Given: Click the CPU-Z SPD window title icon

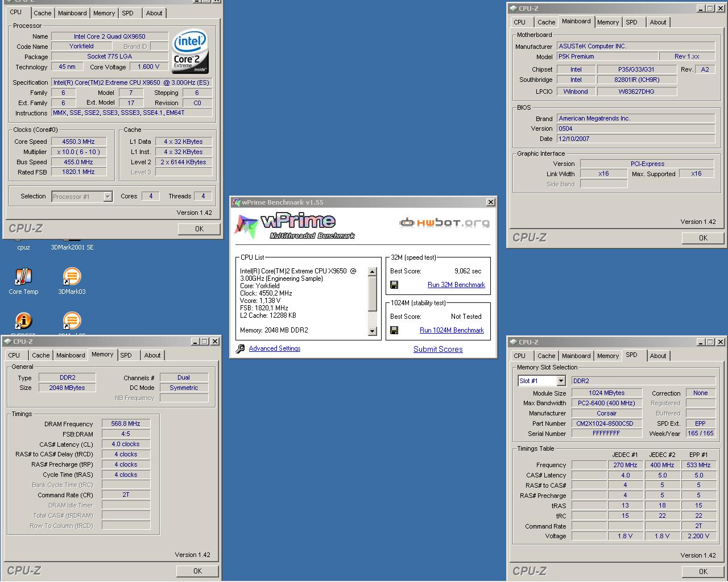Looking at the screenshot, I should tap(513, 342).
